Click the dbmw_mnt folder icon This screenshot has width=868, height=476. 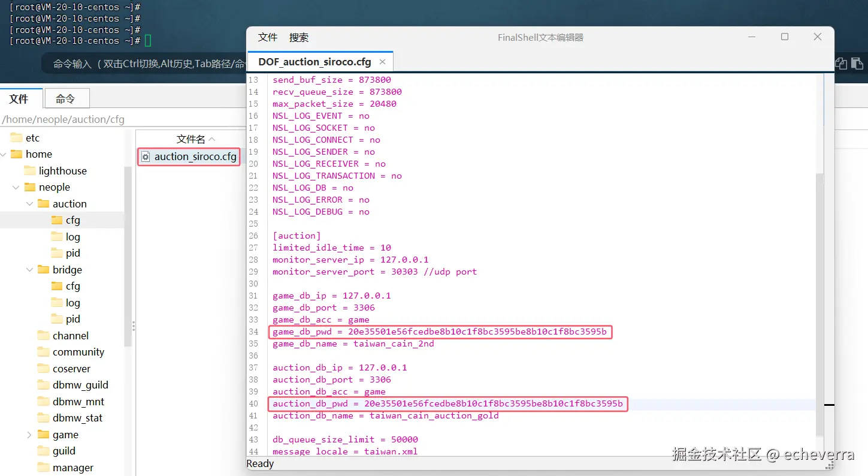43,402
